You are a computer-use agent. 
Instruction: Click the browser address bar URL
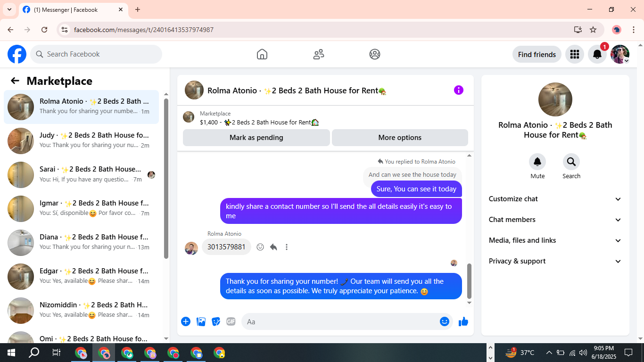144,30
